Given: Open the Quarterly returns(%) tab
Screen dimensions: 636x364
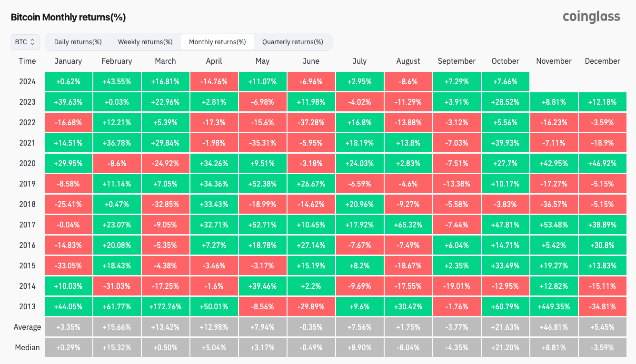Looking at the screenshot, I should tap(292, 42).
